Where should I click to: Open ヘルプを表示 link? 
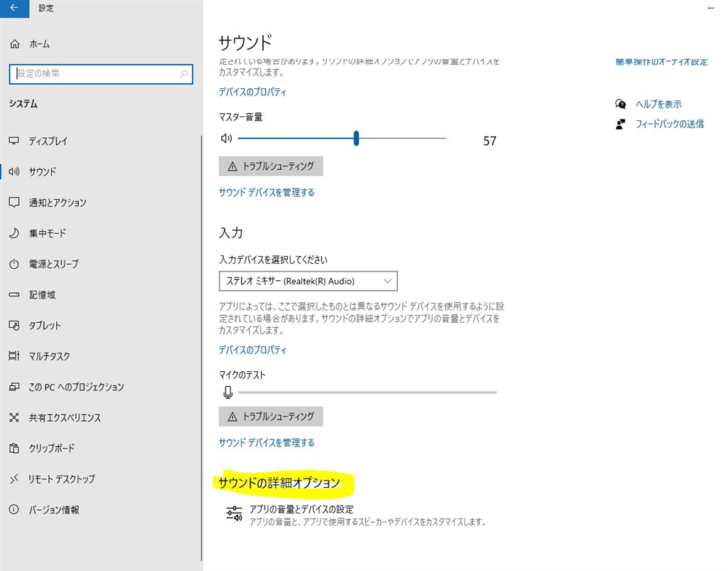tap(658, 104)
